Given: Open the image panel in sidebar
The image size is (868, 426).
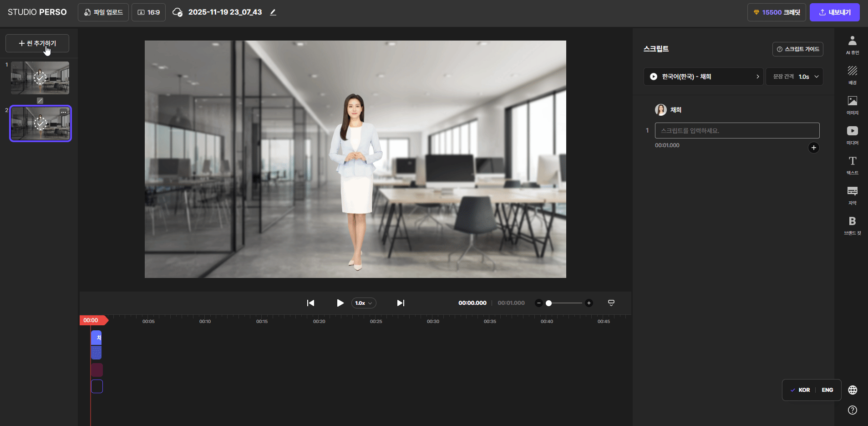Looking at the screenshot, I should (x=852, y=105).
